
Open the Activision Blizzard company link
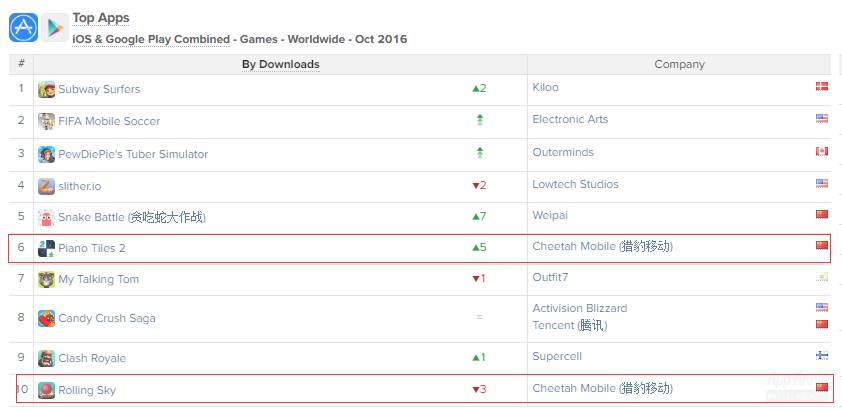[x=579, y=308]
